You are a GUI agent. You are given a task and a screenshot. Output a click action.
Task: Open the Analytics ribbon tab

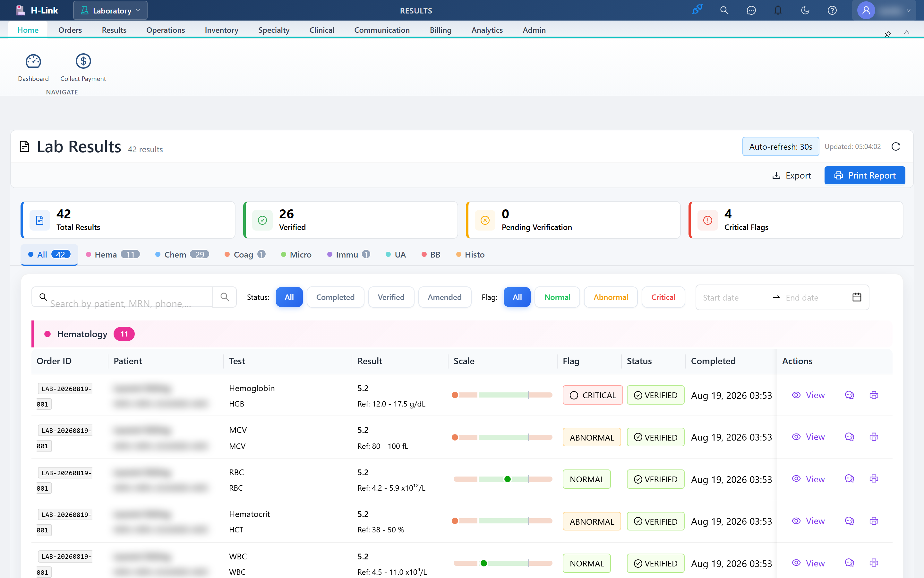[x=487, y=30]
